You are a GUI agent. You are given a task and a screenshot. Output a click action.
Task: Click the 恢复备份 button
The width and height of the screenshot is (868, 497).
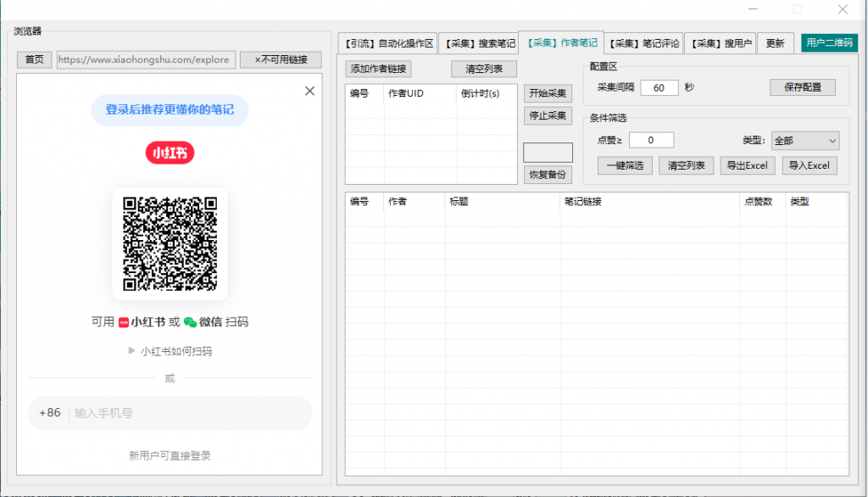(548, 173)
